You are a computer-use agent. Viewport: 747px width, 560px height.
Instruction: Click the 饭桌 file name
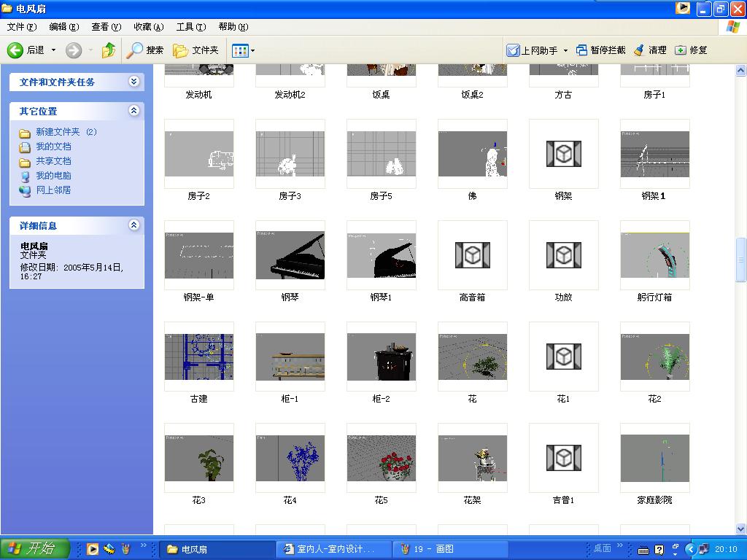[381, 95]
